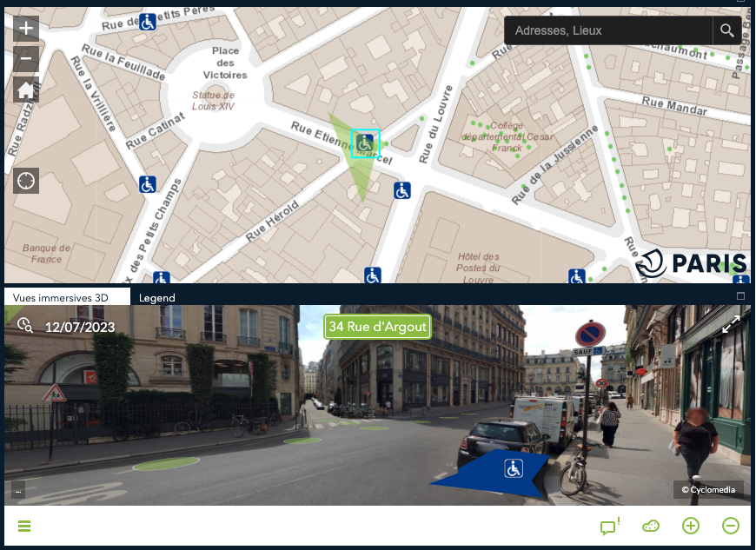Focus the Adresses, Lieux search field
The width and height of the screenshot is (756, 550).
608,30
